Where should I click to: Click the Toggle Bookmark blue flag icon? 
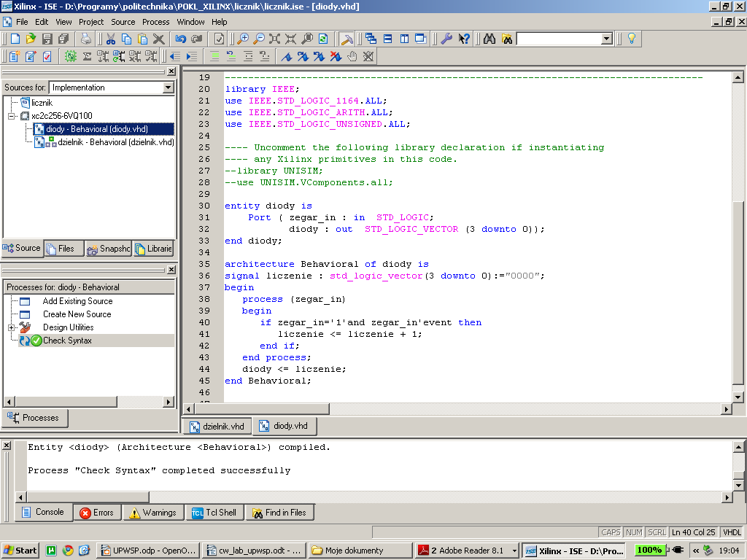pyautogui.click(x=286, y=56)
